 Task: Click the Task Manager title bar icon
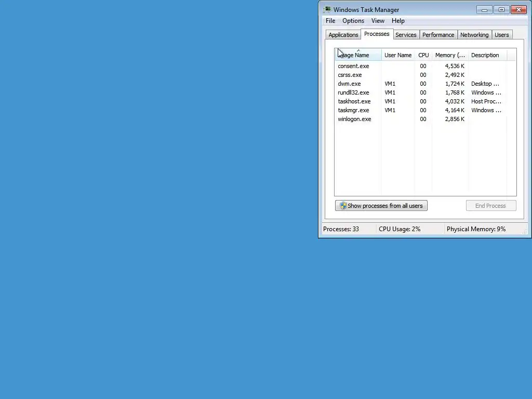tap(327, 9)
